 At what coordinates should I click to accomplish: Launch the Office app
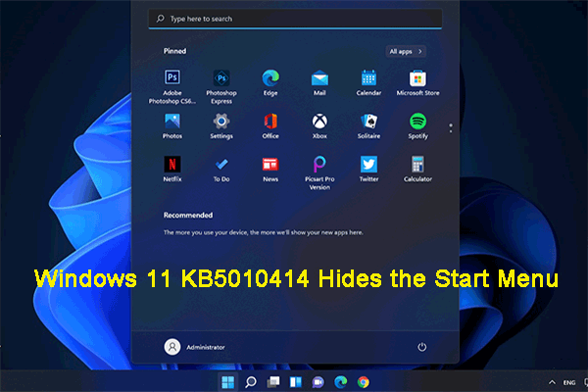click(270, 126)
